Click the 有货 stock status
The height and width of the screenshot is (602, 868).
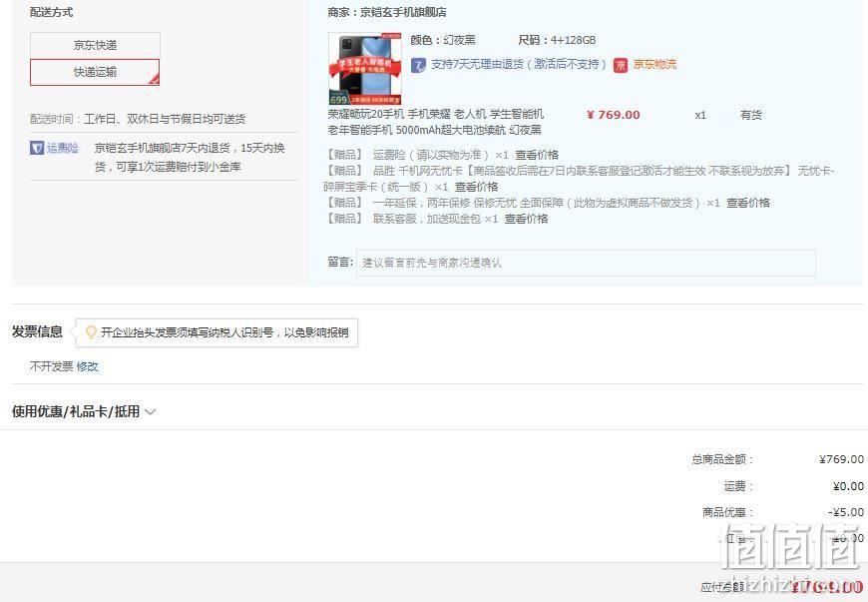pyautogui.click(x=750, y=115)
